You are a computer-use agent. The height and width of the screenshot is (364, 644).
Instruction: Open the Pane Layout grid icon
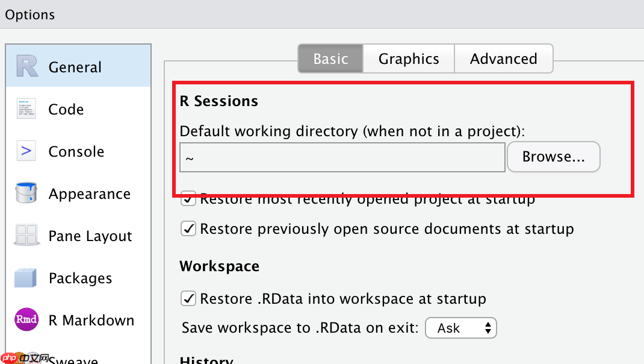pyautogui.click(x=26, y=236)
